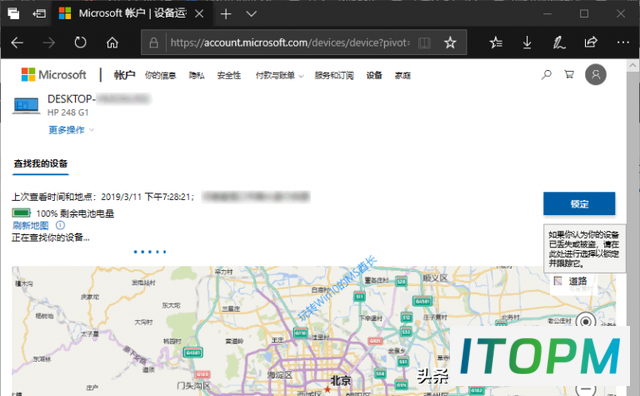The height and width of the screenshot is (396, 640).
Task: Open the shopping cart icon
Action: [569, 74]
